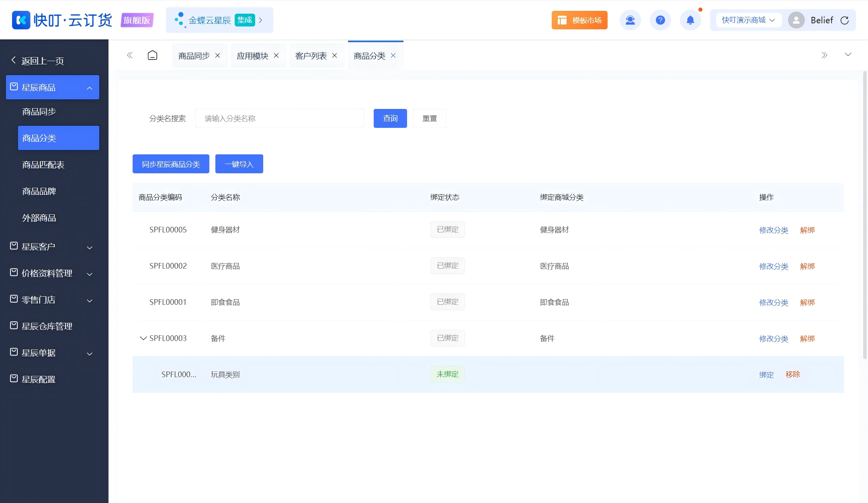868x503 pixels.
Task: Close the 应用模块 tab
Action: point(276,55)
